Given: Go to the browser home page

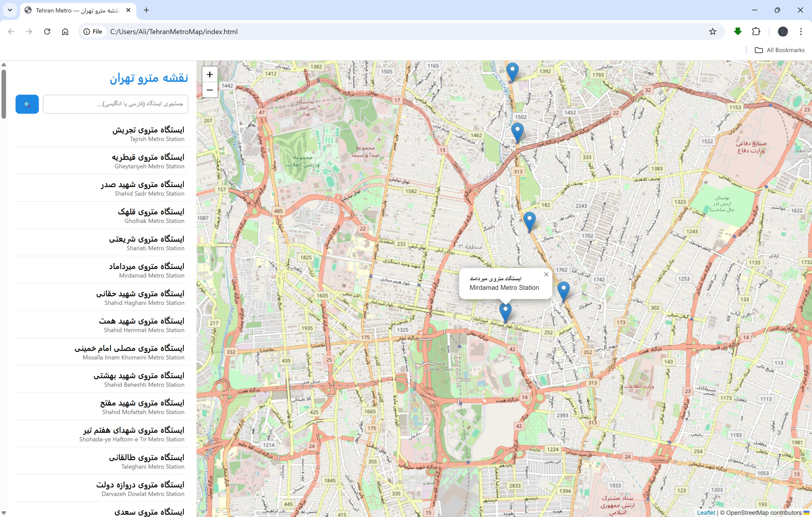Looking at the screenshot, I should pos(65,32).
